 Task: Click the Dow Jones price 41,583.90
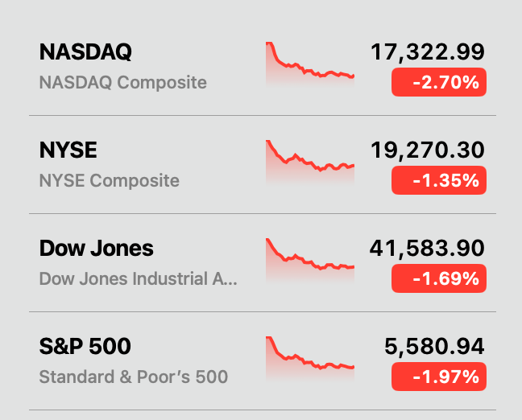point(427,249)
